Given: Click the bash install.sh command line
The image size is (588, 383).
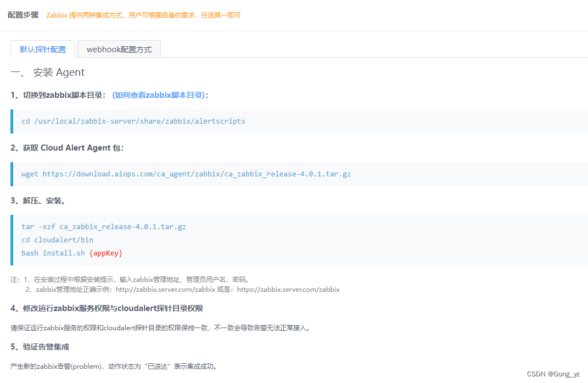Looking at the screenshot, I should (72, 253).
